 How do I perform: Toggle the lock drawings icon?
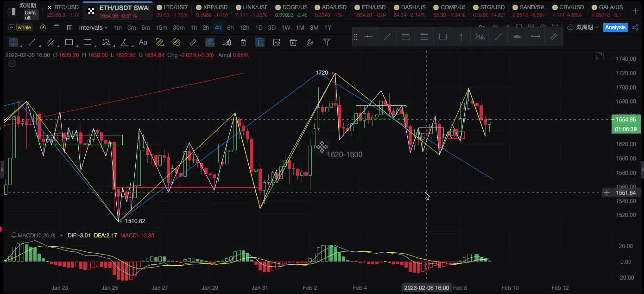(243, 42)
